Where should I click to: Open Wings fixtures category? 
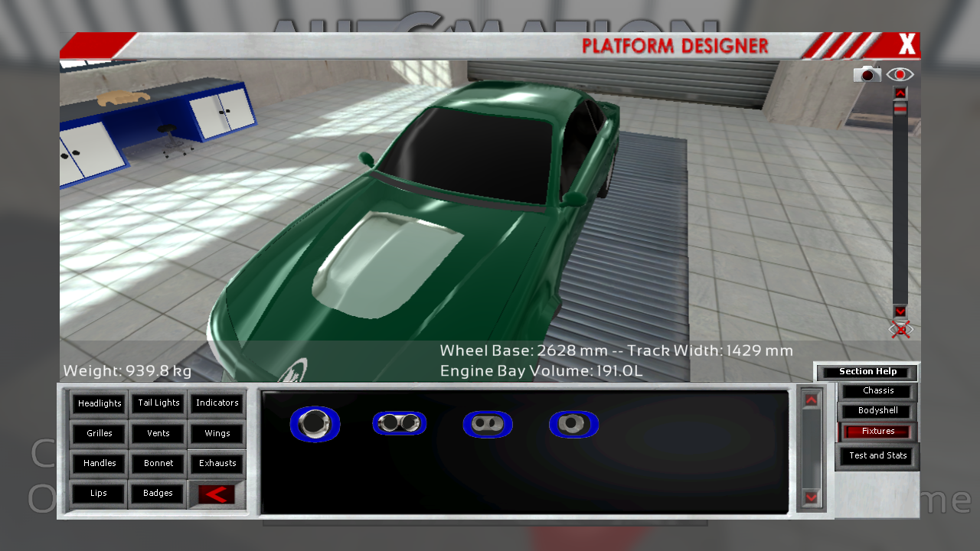point(217,433)
